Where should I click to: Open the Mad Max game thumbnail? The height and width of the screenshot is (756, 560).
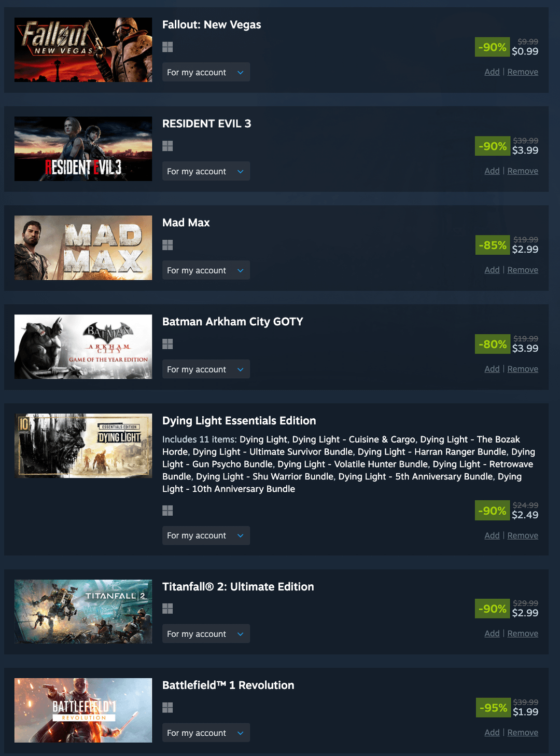[x=83, y=248]
